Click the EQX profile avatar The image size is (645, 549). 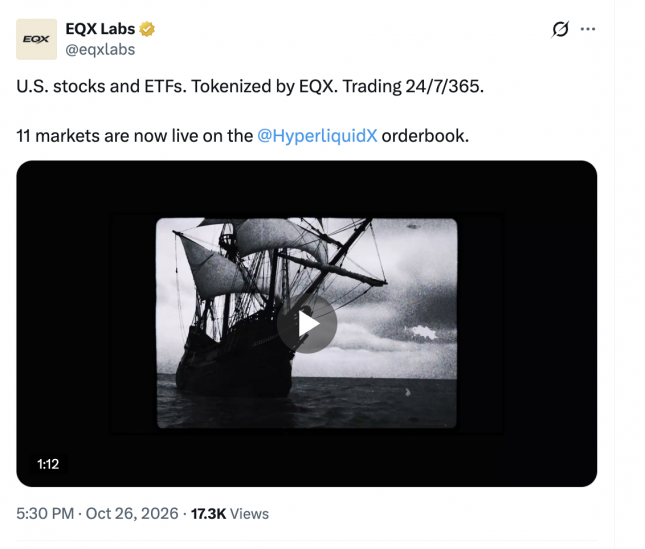(36, 39)
